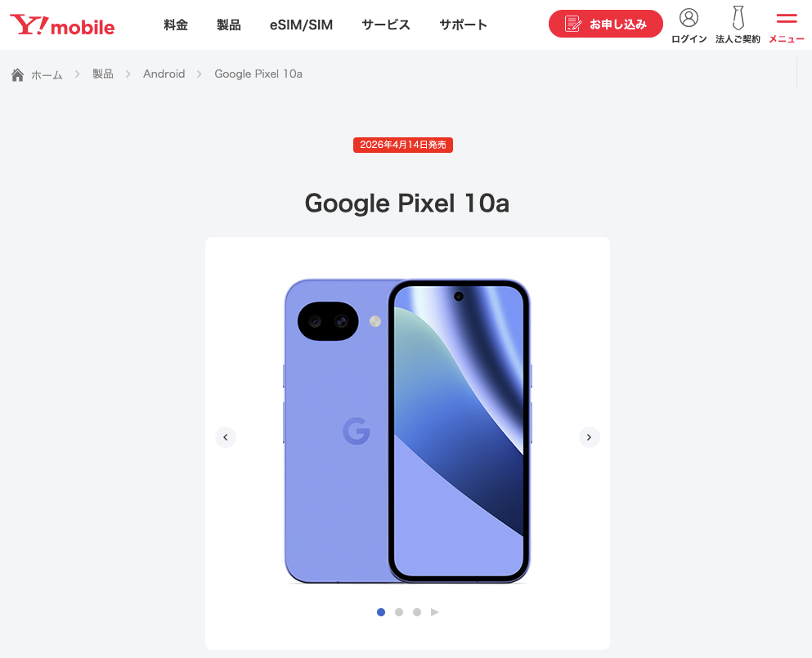Start carousel autoplay with play triangle
Image resolution: width=812 pixels, height=658 pixels.
pos(434,612)
